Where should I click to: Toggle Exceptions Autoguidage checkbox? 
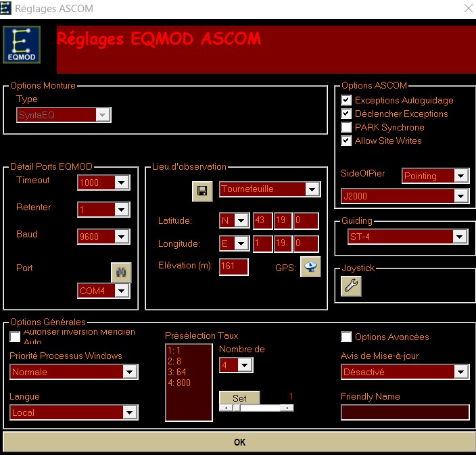[346, 100]
